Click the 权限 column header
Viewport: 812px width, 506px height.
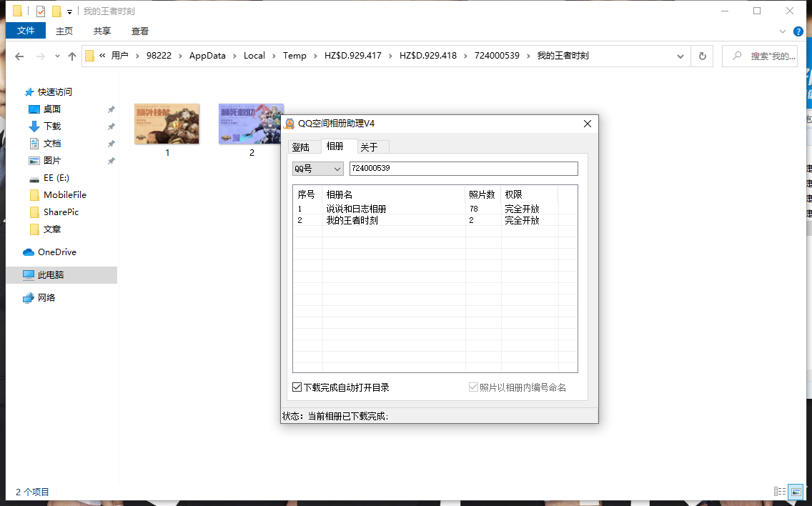[x=529, y=194]
